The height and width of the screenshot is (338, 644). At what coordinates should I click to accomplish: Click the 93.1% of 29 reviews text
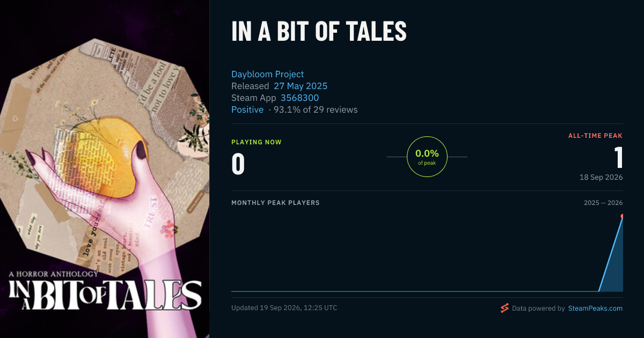(x=316, y=109)
